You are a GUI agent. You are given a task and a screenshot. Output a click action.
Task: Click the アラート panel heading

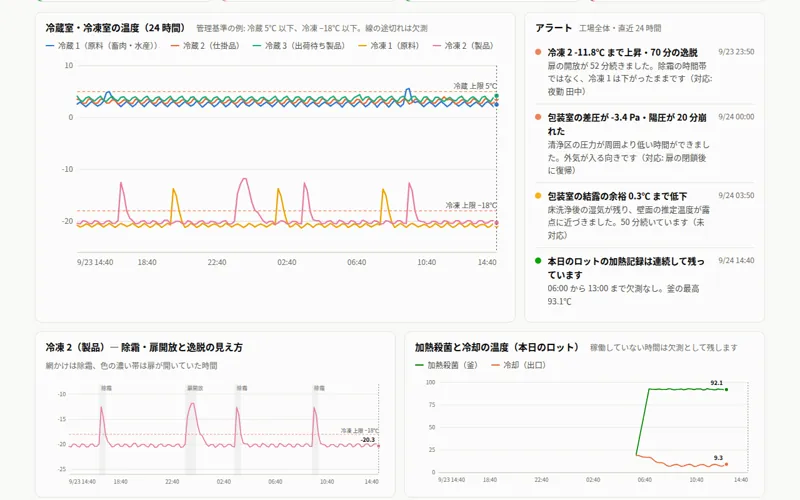coord(553,28)
